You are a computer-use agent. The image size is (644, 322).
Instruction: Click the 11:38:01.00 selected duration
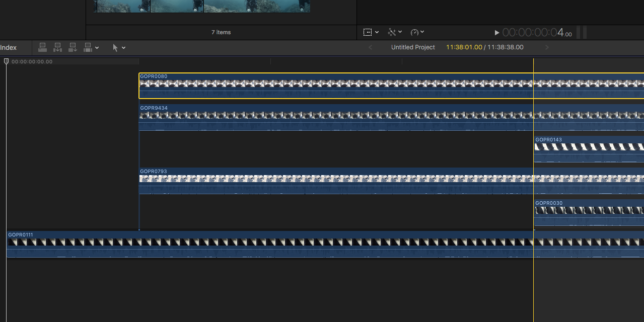click(x=464, y=47)
